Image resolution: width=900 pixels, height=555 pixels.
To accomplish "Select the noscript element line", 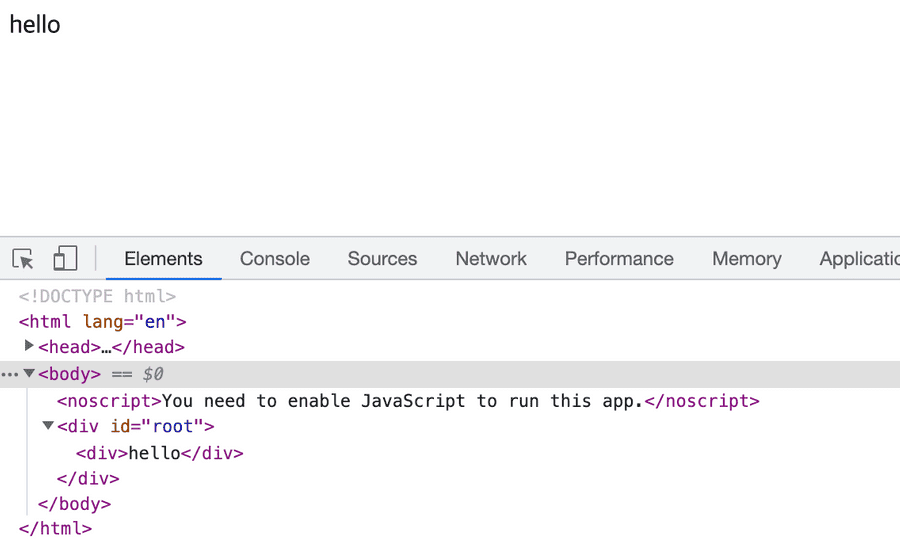I will [408, 401].
